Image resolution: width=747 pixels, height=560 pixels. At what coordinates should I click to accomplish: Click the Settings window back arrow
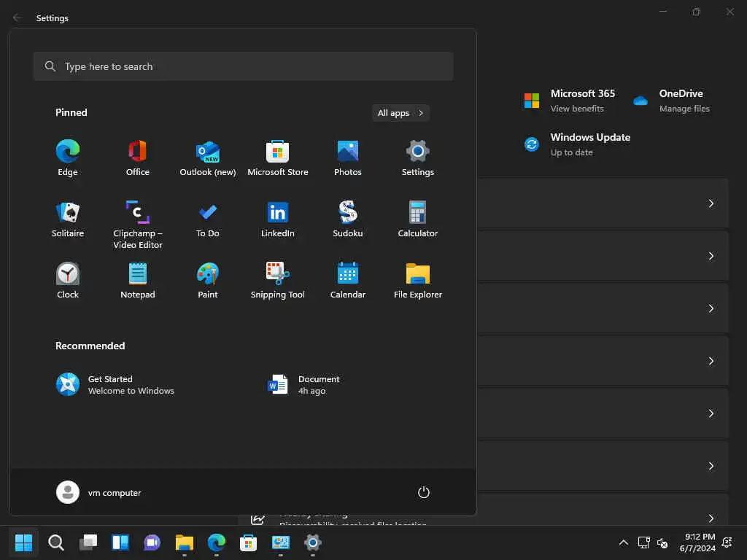[18, 17]
